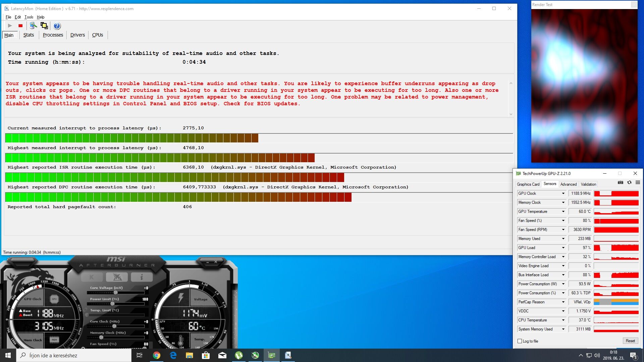Viewport: 644px width, 362px height.
Task: Open the GPU-Z hamburger menu
Action: pyautogui.click(x=638, y=182)
